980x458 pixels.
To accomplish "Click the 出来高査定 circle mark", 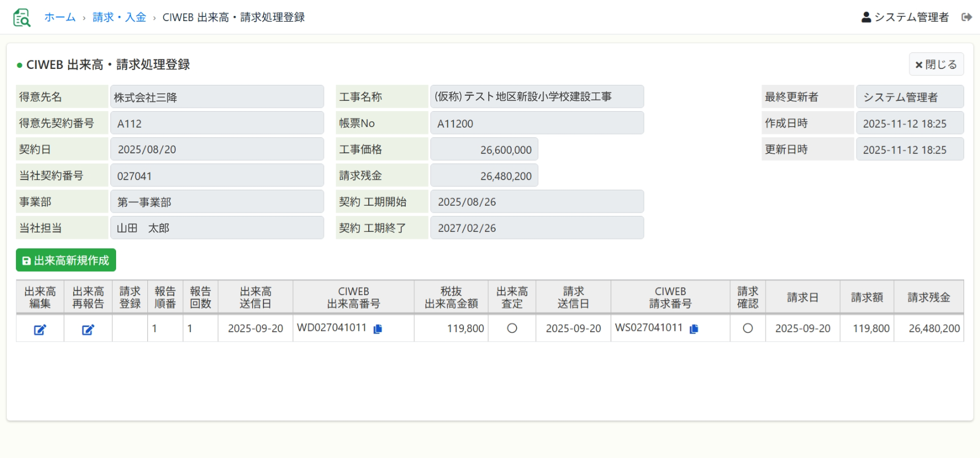I will pyautogui.click(x=512, y=328).
